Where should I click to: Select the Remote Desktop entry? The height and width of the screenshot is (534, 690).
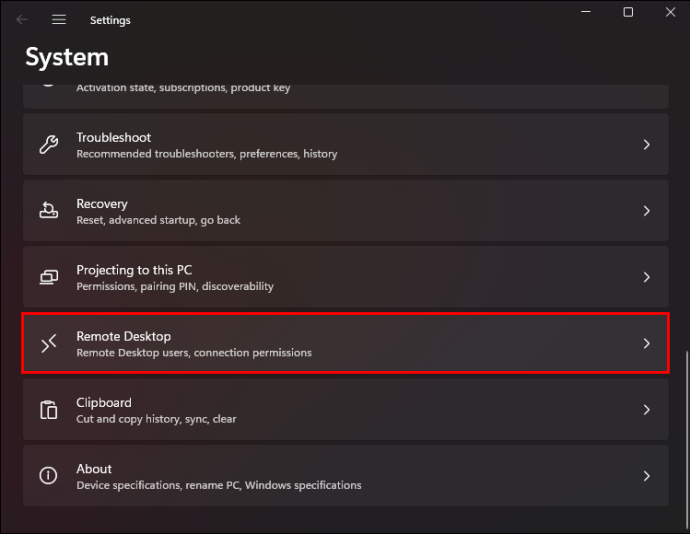[346, 343]
